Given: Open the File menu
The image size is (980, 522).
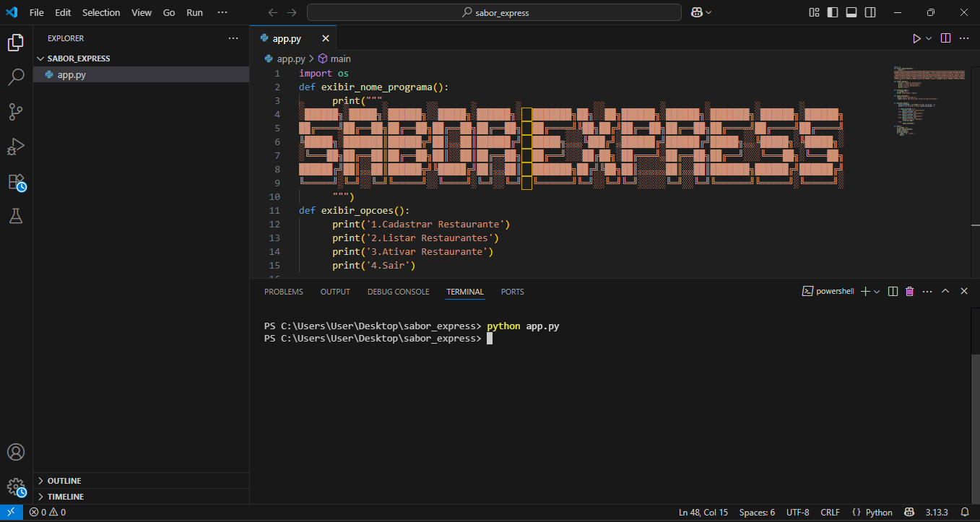Looking at the screenshot, I should click(x=37, y=12).
